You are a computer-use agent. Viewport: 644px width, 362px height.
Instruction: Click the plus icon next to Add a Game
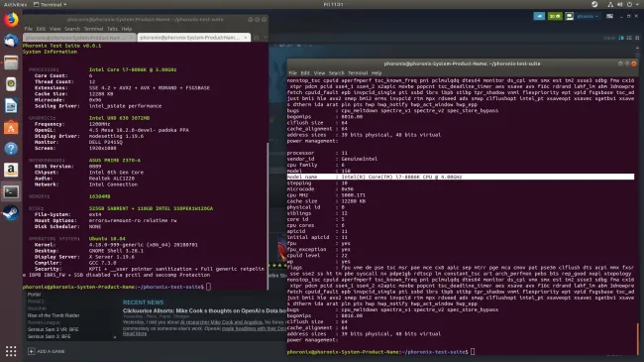coord(32,351)
